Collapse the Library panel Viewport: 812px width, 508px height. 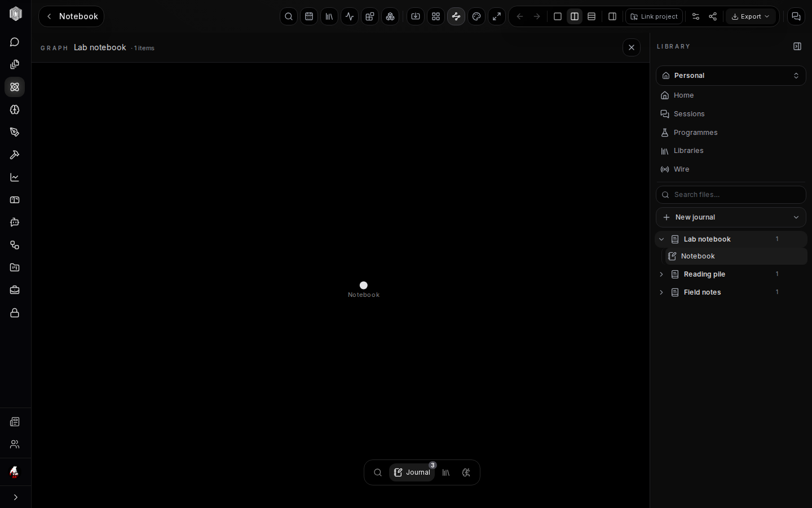point(797,46)
